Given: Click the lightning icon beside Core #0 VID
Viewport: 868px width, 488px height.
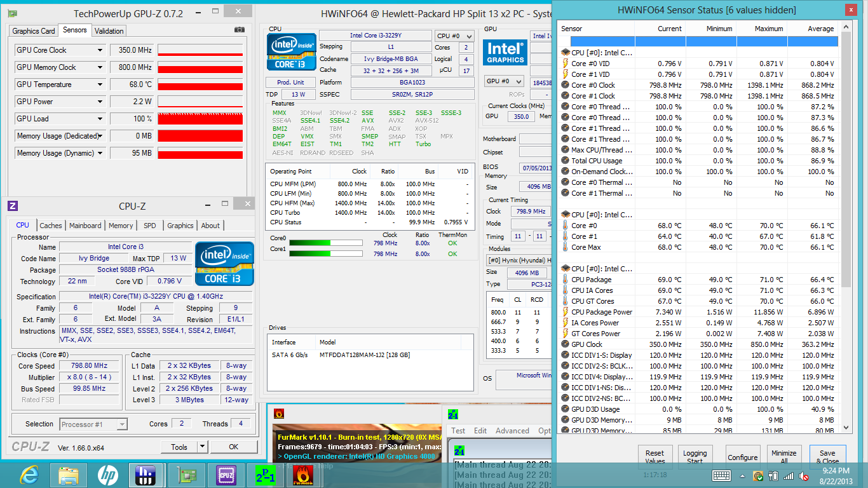Looking at the screenshot, I should [x=565, y=64].
